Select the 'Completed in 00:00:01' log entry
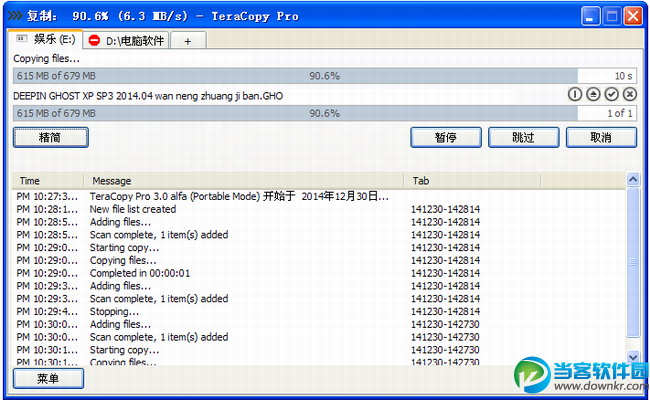This screenshot has height=400, width=650. 319,273
